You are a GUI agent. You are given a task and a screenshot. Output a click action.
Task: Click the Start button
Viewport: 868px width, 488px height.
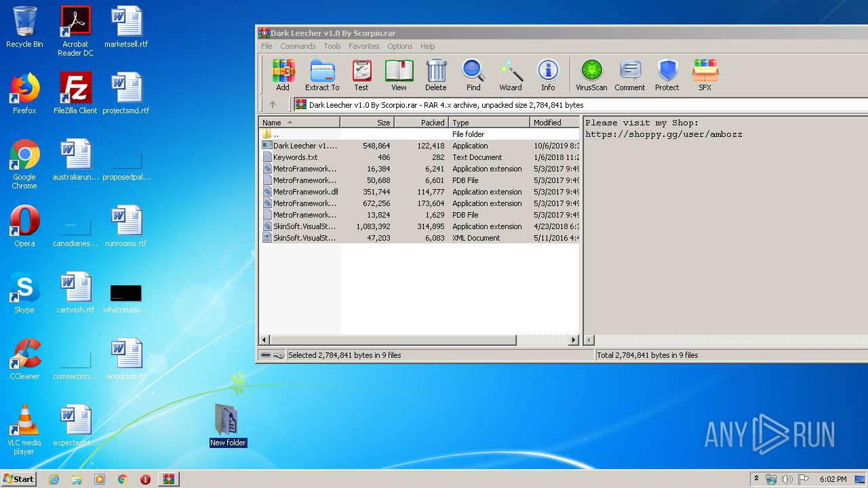[19, 479]
